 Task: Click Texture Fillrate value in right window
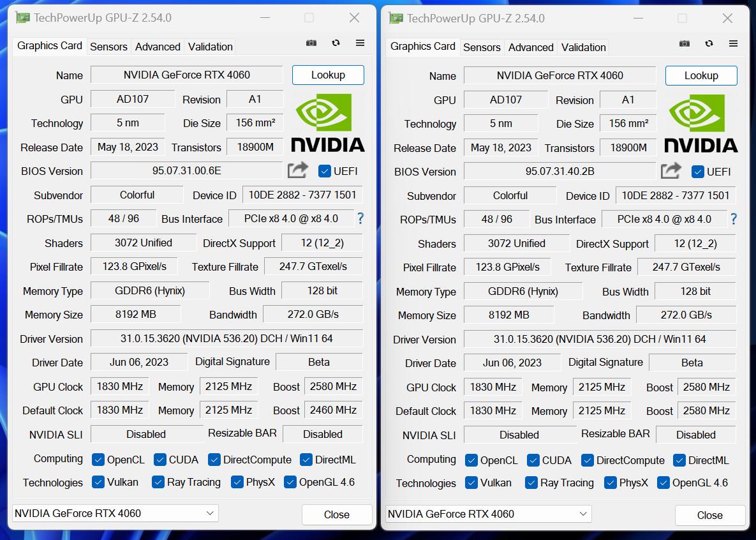click(x=686, y=267)
